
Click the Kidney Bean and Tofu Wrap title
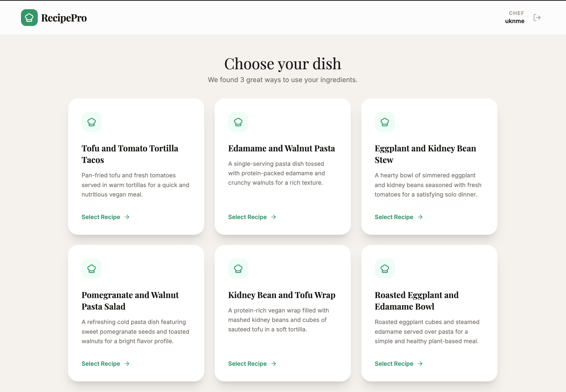[x=282, y=295]
